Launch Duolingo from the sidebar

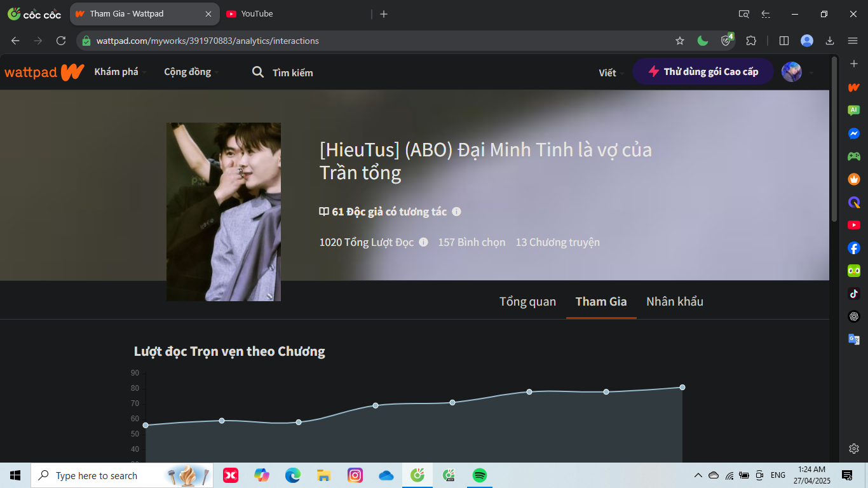854,271
